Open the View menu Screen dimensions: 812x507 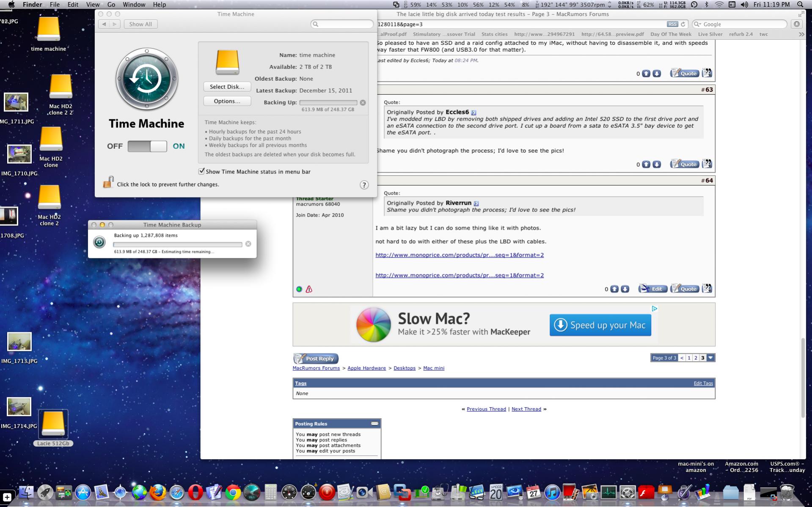pyautogui.click(x=93, y=5)
